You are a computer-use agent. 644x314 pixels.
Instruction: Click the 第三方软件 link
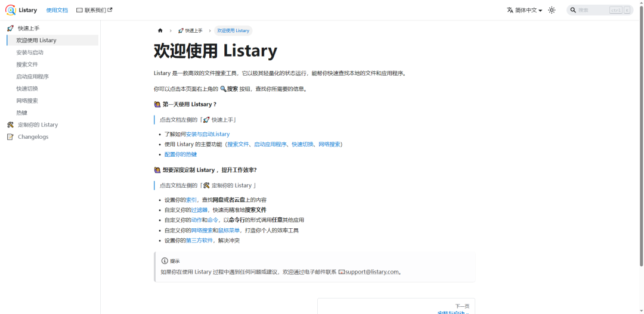coord(200,241)
